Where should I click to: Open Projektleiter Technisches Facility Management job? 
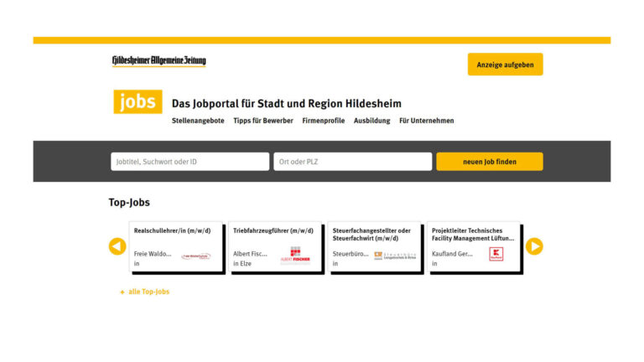coord(474,246)
